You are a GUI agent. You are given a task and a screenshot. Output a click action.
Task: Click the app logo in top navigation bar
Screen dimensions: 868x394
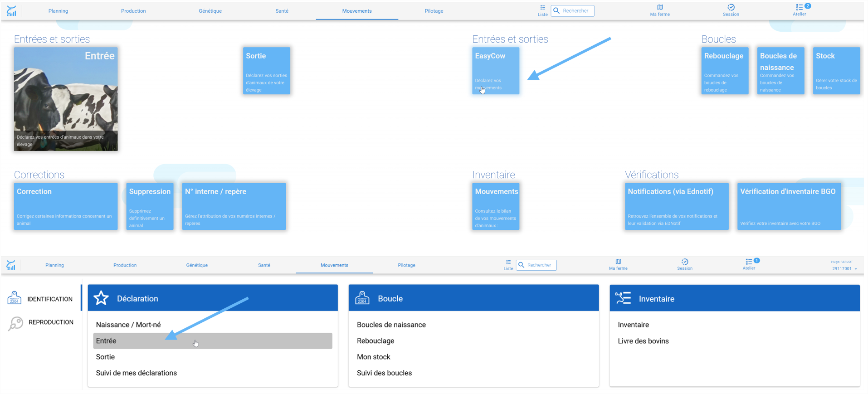coord(12,11)
